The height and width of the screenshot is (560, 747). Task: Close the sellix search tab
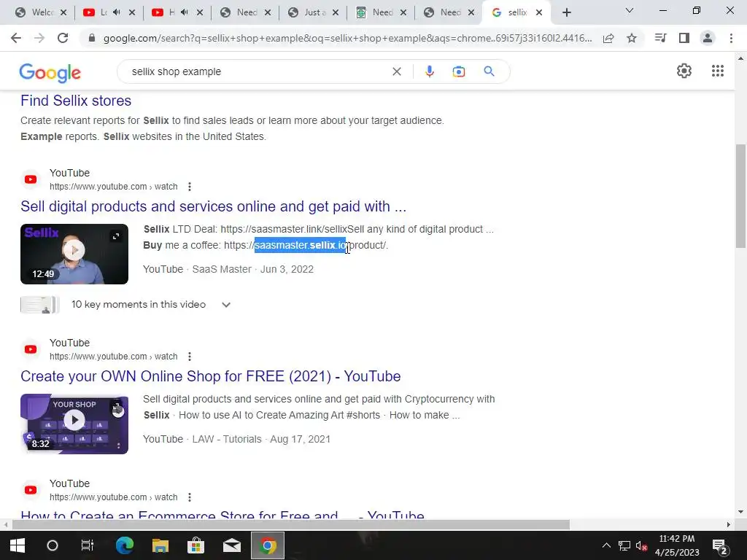coord(539,12)
